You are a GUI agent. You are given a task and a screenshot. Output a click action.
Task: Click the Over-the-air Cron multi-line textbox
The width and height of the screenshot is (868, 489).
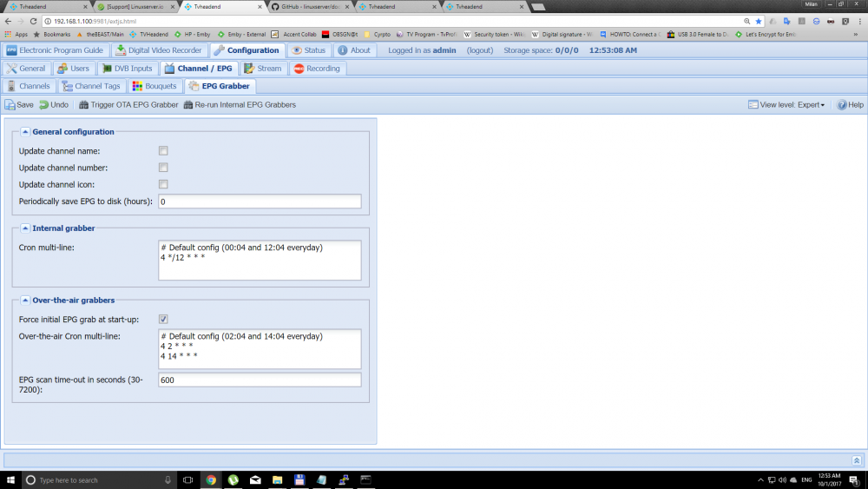[x=260, y=349]
